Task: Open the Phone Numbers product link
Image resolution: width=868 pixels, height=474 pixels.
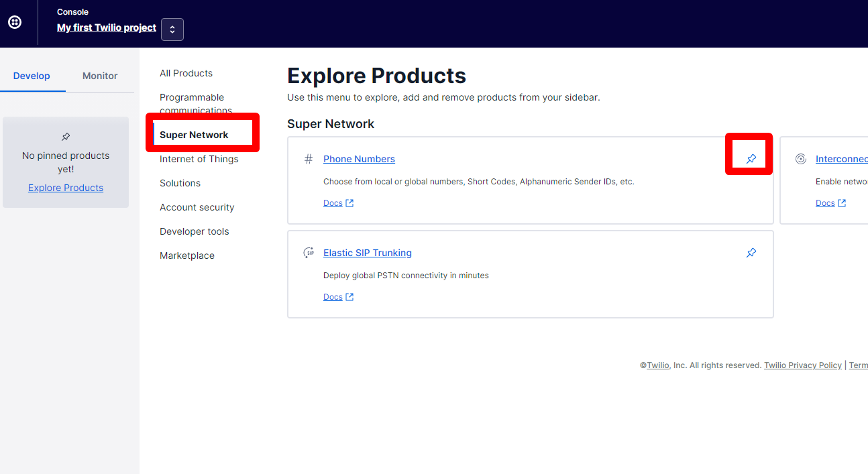Action: (359, 159)
